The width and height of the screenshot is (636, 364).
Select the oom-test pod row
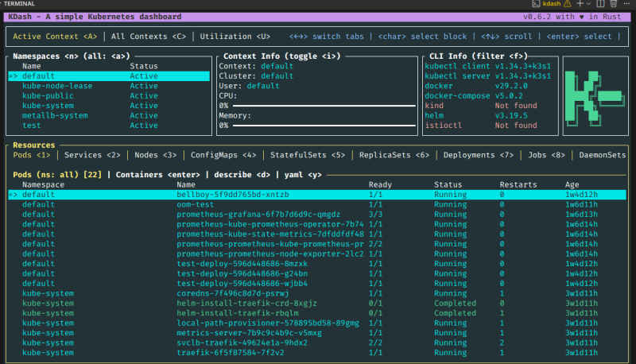(x=195, y=204)
